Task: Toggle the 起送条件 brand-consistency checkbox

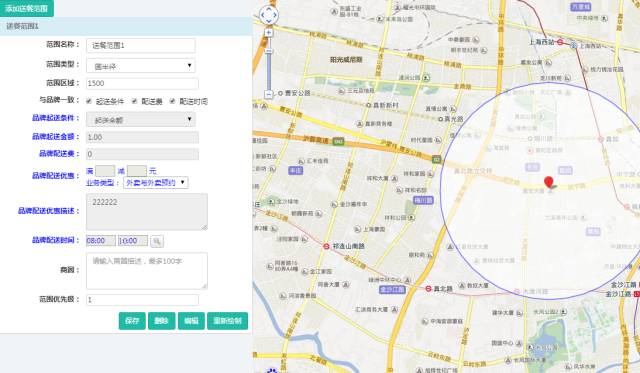Action: (89, 101)
